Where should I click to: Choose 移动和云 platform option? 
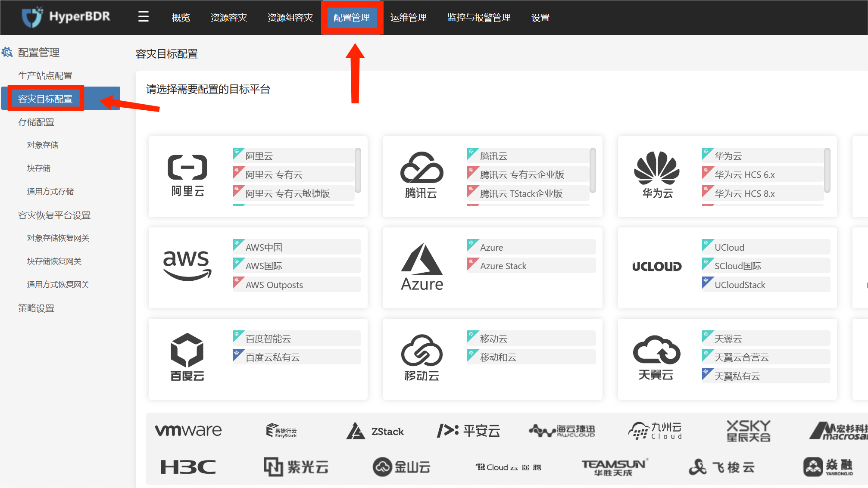(x=531, y=357)
